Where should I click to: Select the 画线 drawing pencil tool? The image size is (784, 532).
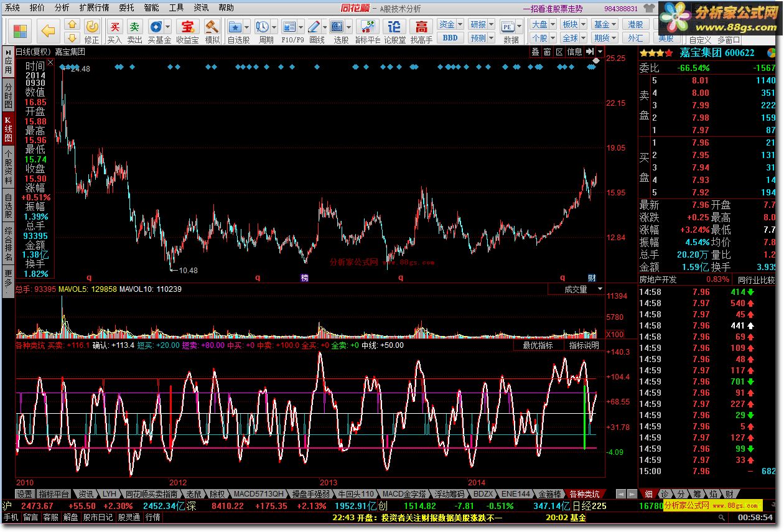click(314, 27)
